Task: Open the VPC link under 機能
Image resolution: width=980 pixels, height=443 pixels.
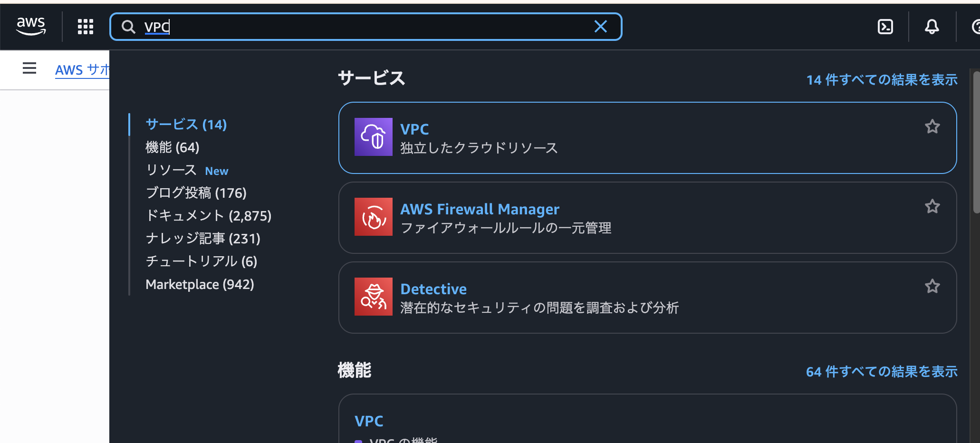Action: coord(369,421)
